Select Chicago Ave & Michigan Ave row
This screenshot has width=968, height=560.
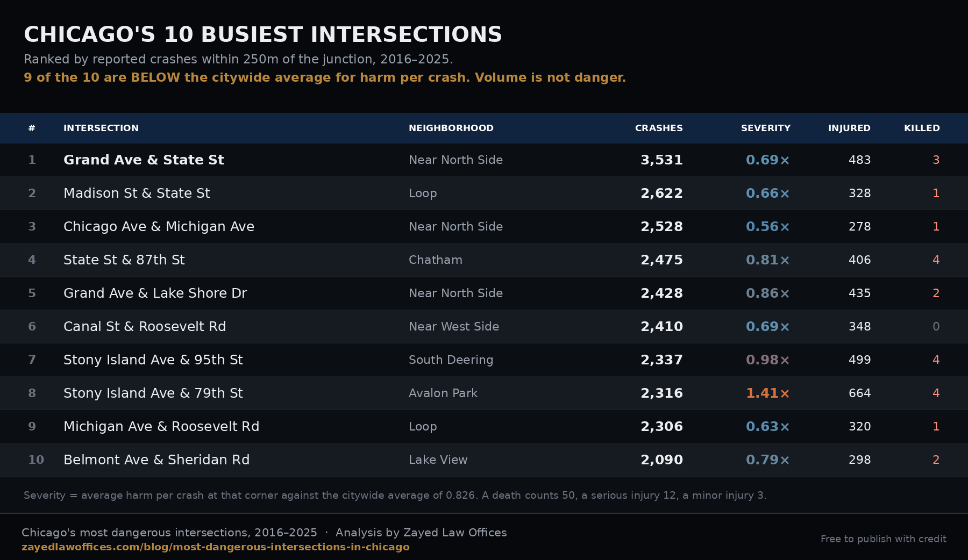click(x=484, y=226)
